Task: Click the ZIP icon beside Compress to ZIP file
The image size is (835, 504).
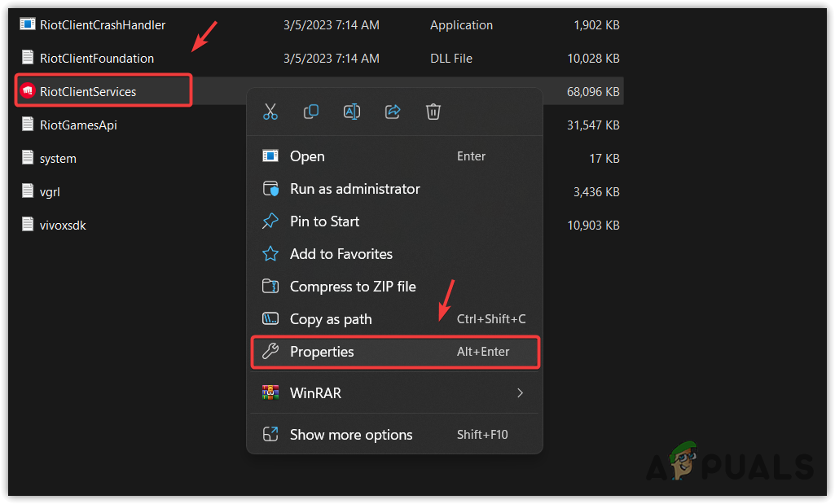Action: (270, 286)
